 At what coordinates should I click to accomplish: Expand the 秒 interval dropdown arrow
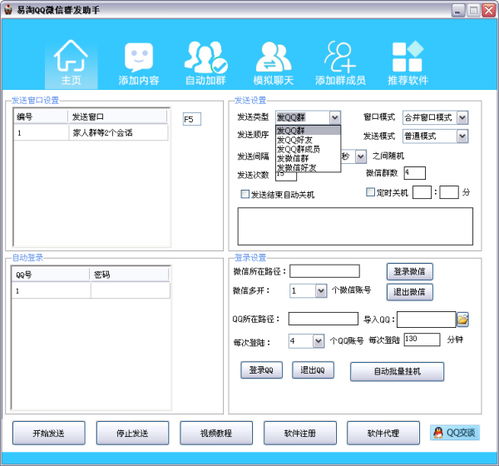pyautogui.click(x=361, y=156)
